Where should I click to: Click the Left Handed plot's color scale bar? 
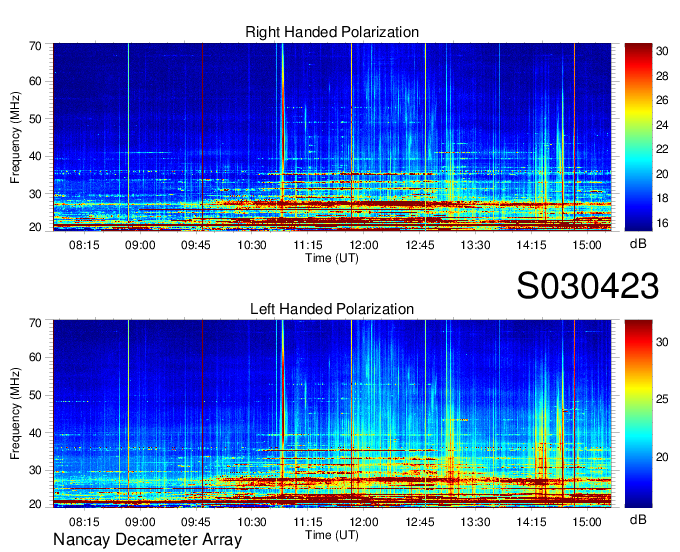pos(638,414)
